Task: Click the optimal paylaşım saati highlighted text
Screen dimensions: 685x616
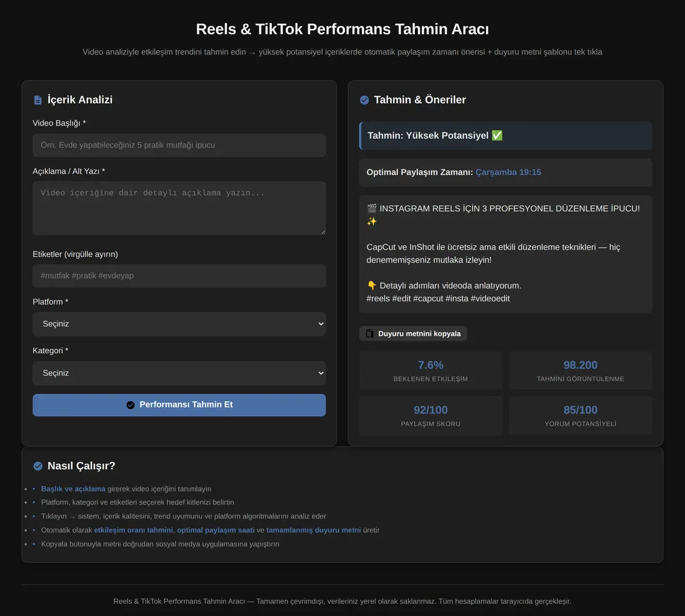Action: (216, 530)
